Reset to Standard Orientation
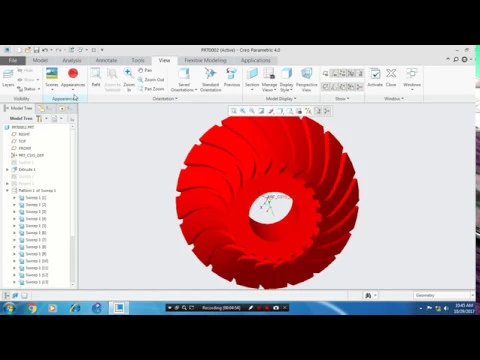 (x=210, y=79)
